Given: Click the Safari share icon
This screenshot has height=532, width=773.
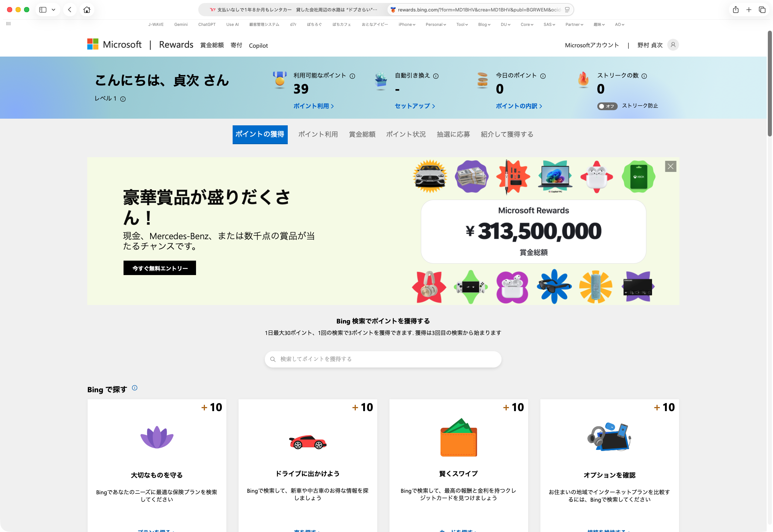Looking at the screenshot, I should (736, 10).
